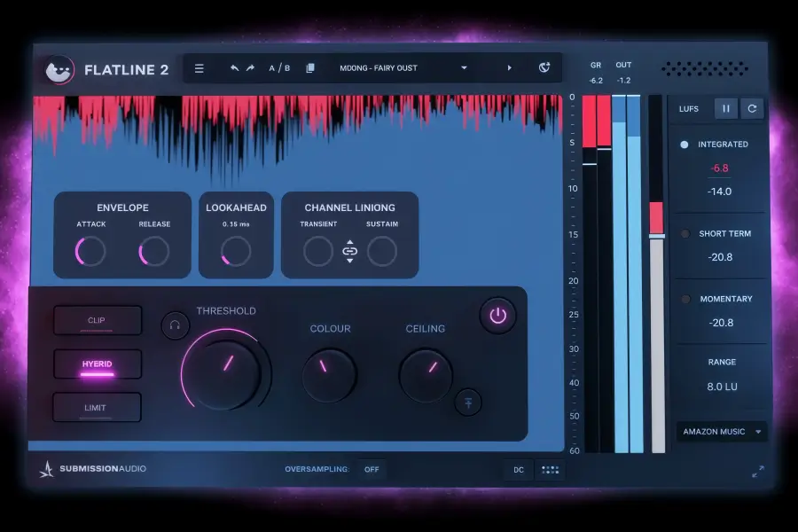
Task: Click the preset copy clipboard icon
Action: [x=310, y=67]
